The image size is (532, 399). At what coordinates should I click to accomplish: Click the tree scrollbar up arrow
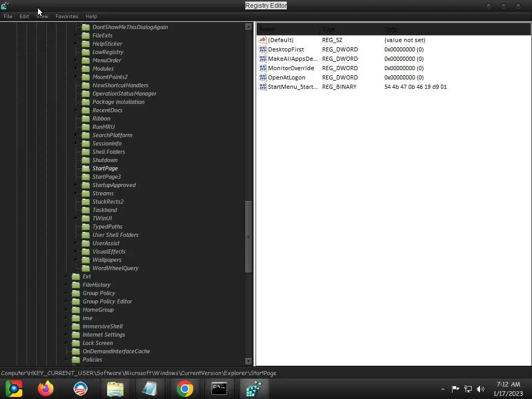point(248,27)
